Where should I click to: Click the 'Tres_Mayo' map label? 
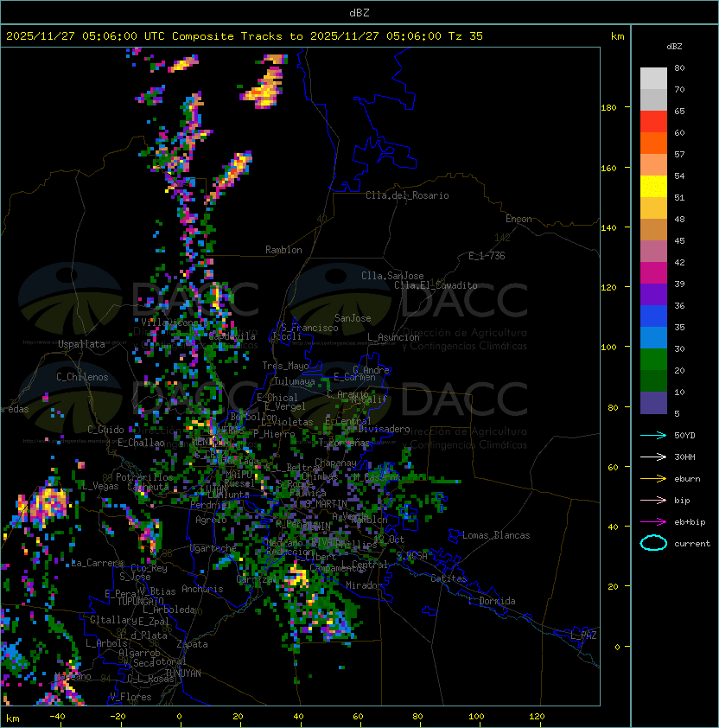click(285, 366)
